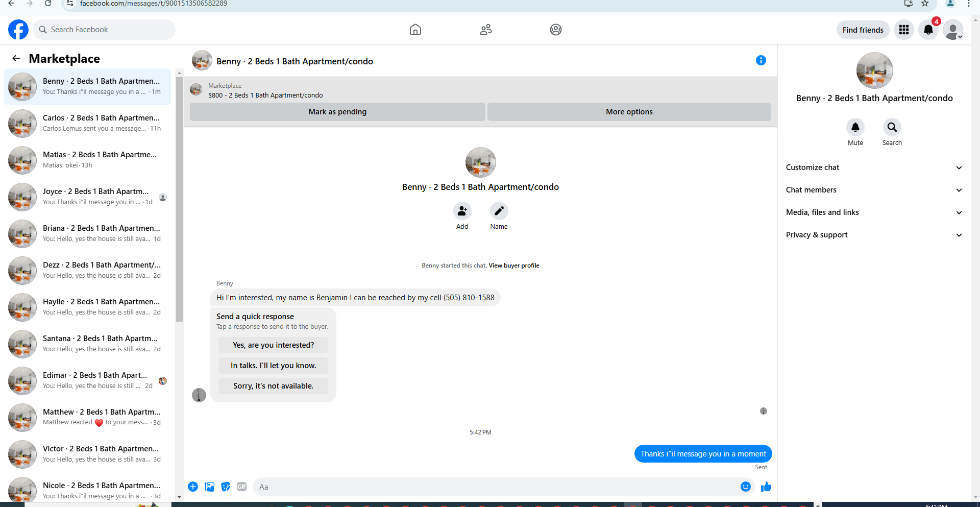The image size is (980, 507).
Task: Open Dezz conversation
Action: pos(88,270)
